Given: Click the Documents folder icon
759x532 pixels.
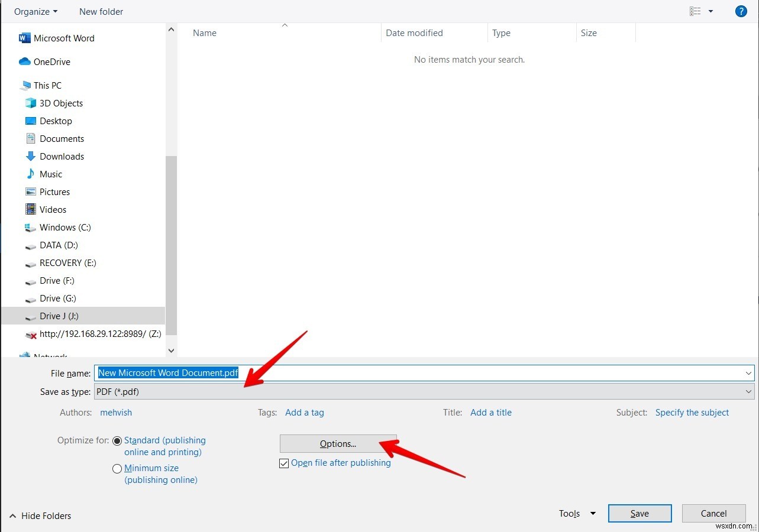Looking at the screenshot, I should 31,139.
